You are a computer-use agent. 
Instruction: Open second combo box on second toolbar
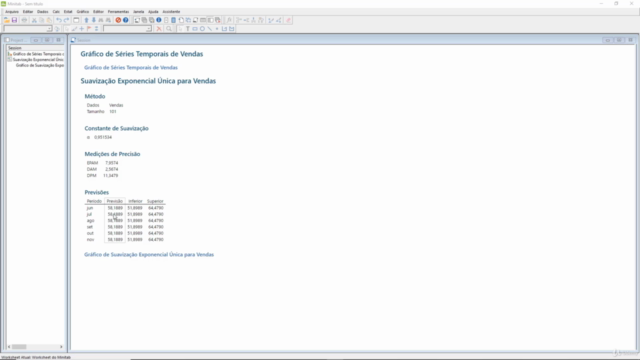[x=127, y=29]
